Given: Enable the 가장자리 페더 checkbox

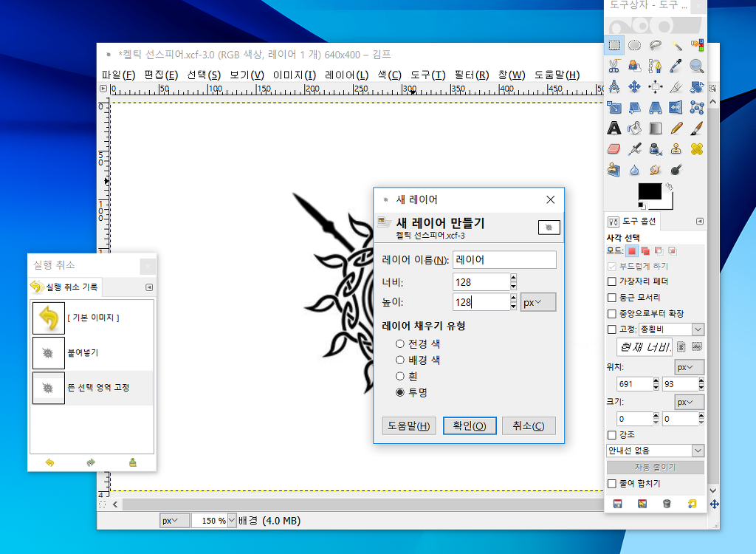Looking at the screenshot, I should click(611, 281).
